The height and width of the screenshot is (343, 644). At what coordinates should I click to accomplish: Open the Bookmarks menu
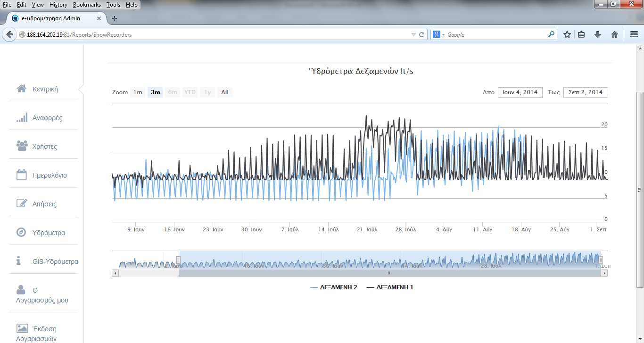(x=87, y=5)
